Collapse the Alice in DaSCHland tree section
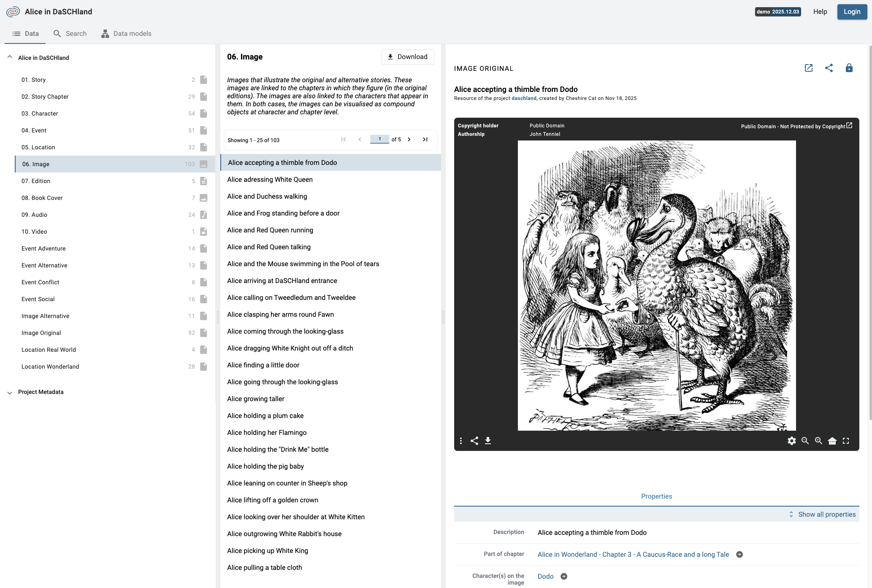 (9, 57)
